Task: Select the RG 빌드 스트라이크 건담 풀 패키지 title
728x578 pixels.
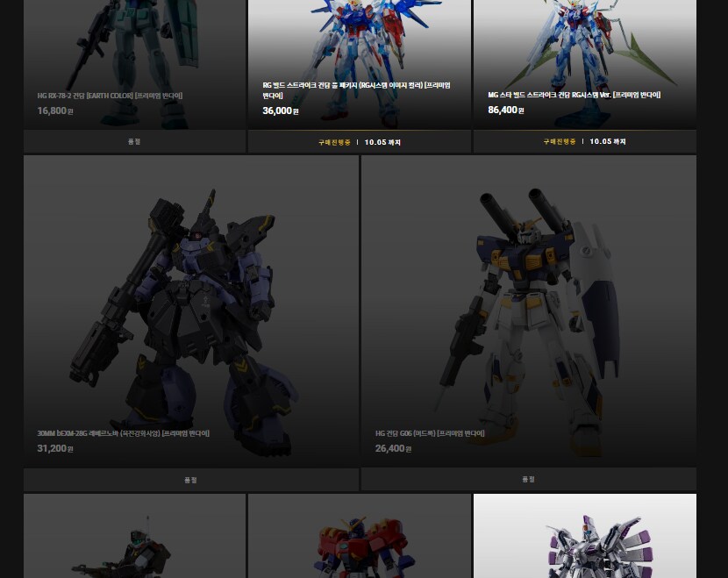Action: (355, 89)
